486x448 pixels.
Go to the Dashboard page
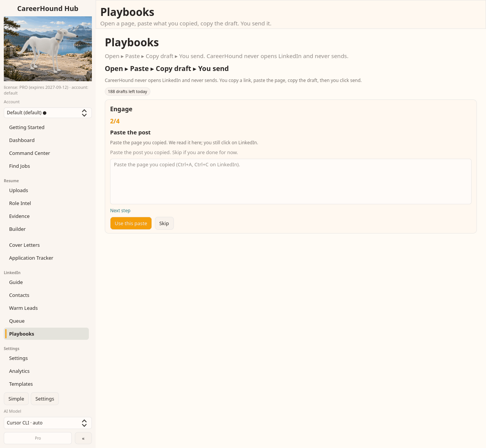46,140
